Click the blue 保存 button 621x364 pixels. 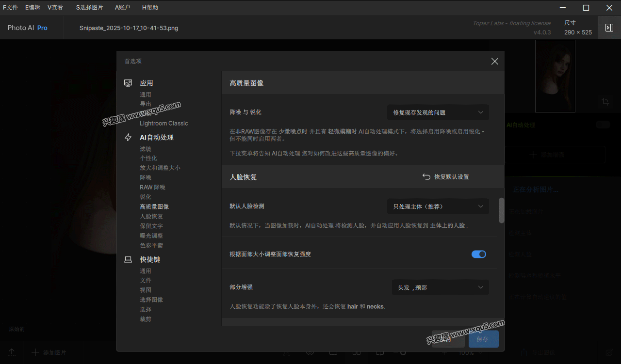(x=483, y=339)
